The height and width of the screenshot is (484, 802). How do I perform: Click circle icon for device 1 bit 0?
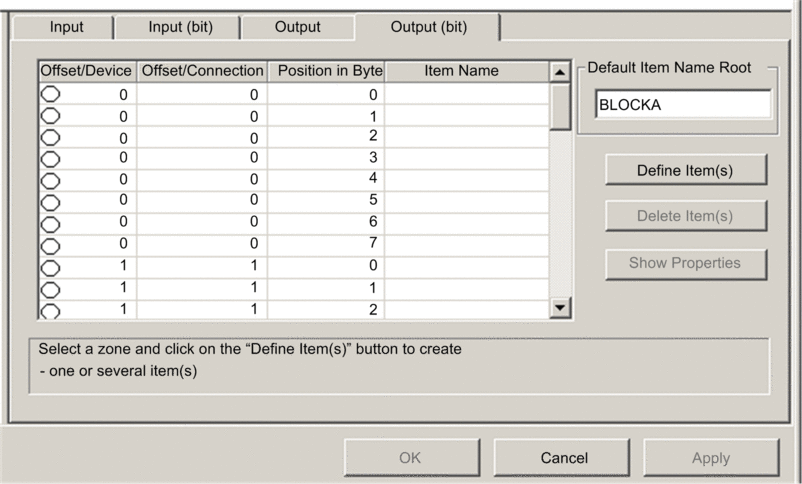pos(50,266)
